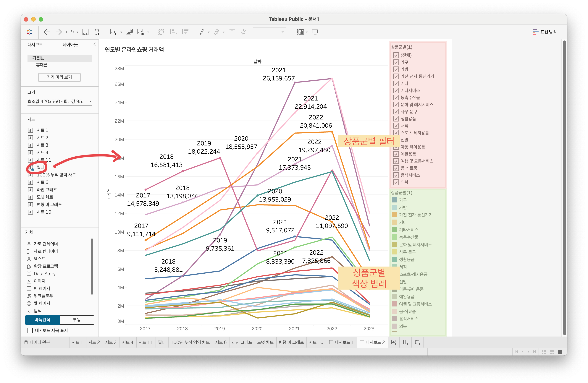Viewport: 588px width, 383px height.
Task: Click the undo back arrow icon
Action: tap(47, 32)
